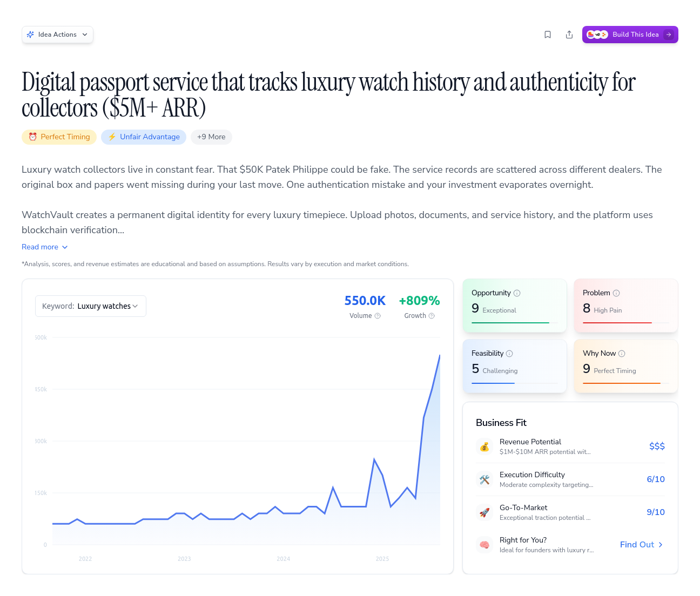Open the Keyword selector showing Luxury watches

tap(90, 306)
